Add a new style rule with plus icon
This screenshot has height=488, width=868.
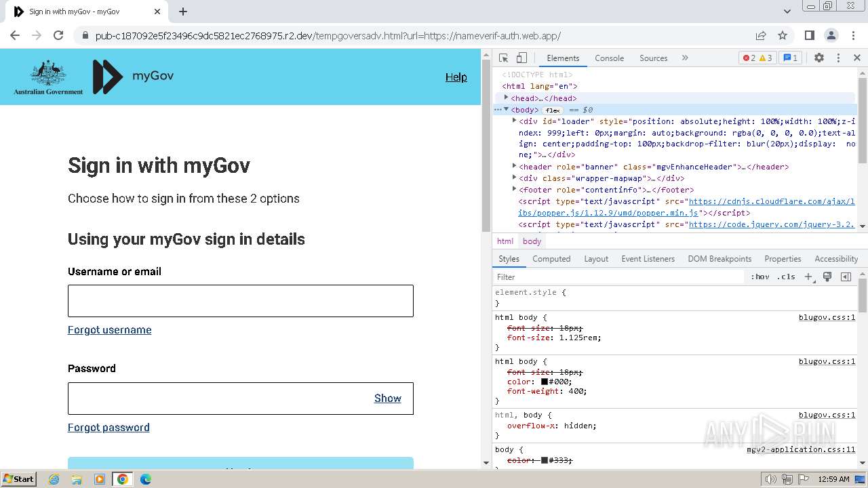tap(808, 277)
